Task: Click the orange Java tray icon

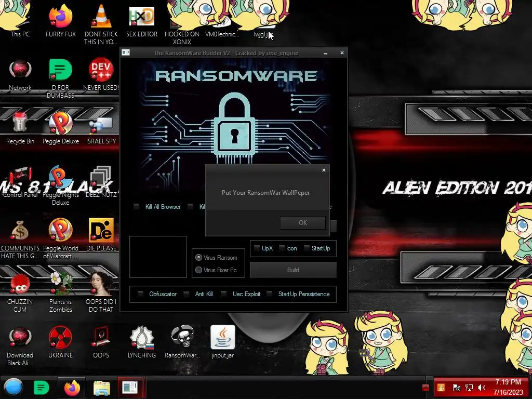Action: (x=441, y=388)
